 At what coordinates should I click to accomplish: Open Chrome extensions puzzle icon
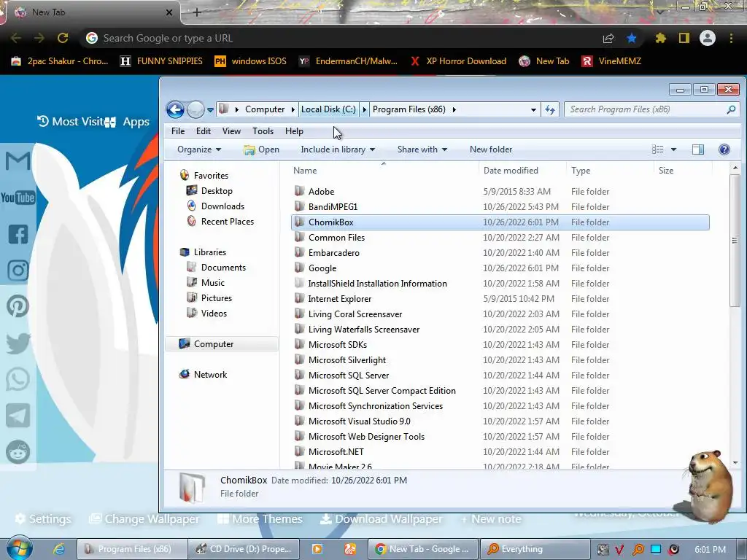coord(660,38)
